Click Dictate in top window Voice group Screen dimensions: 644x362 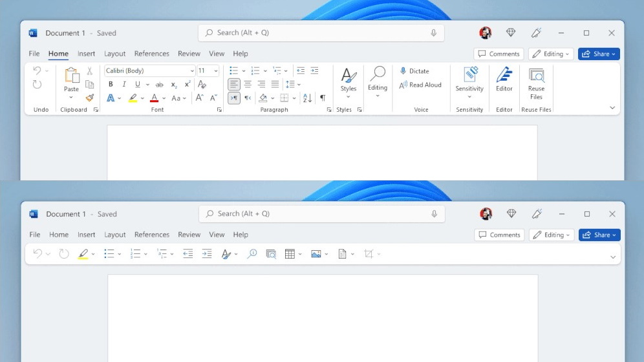pyautogui.click(x=414, y=71)
